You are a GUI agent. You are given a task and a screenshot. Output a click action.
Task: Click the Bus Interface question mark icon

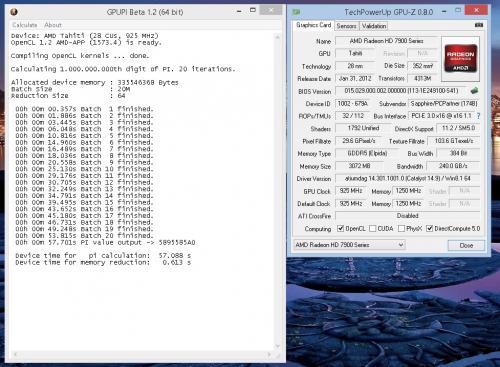pos(478,116)
